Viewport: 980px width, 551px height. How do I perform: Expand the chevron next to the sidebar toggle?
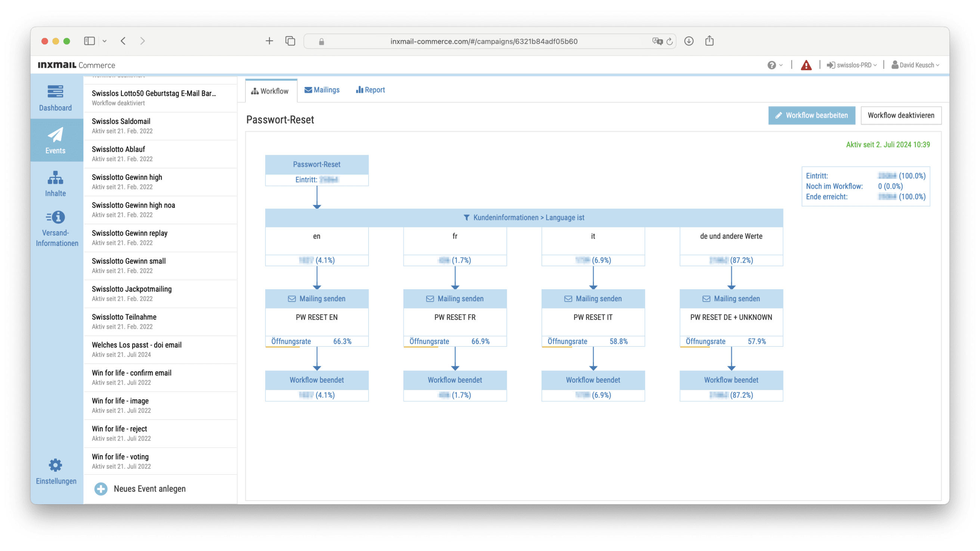[105, 41]
